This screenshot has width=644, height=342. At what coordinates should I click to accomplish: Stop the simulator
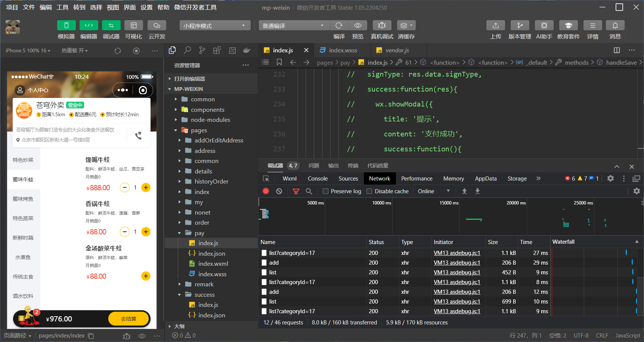(x=136, y=50)
